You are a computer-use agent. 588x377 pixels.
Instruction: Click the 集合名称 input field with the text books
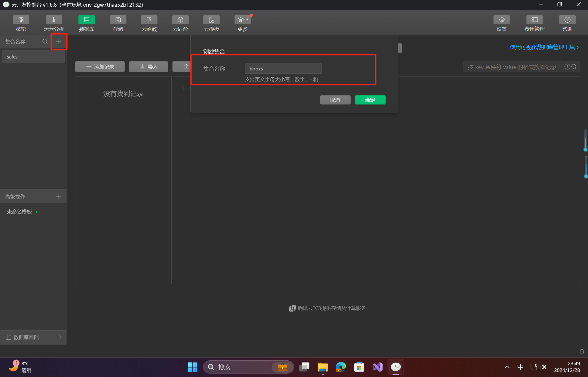point(283,68)
